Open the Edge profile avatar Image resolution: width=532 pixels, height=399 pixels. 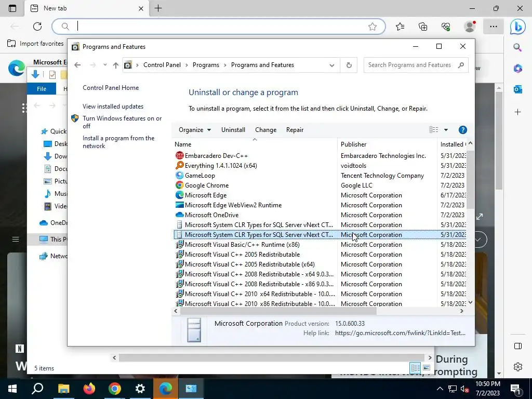point(470,26)
